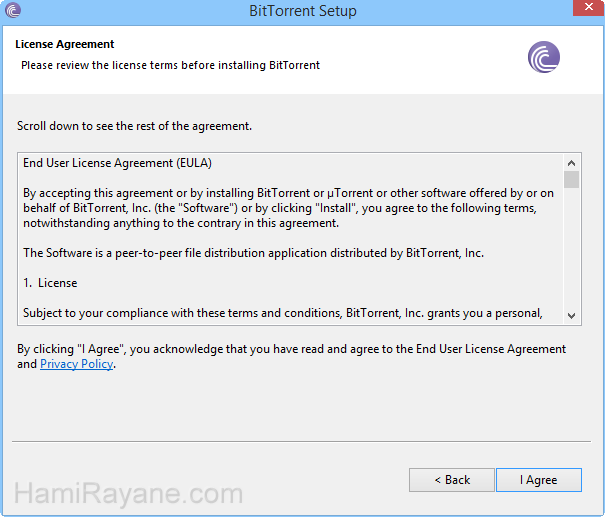Click the 'Please review the license terms' subtitle
Viewport: 605px width, 517px height.
[x=170, y=65]
